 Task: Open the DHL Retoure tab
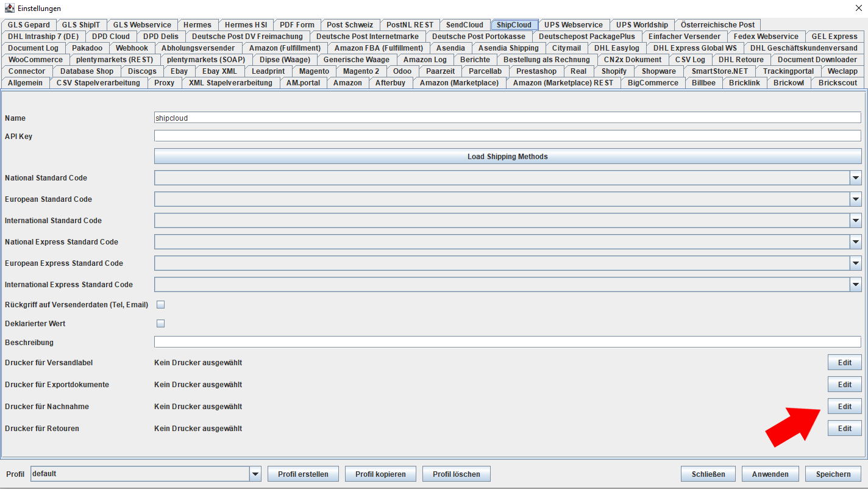pyautogui.click(x=741, y=60)
